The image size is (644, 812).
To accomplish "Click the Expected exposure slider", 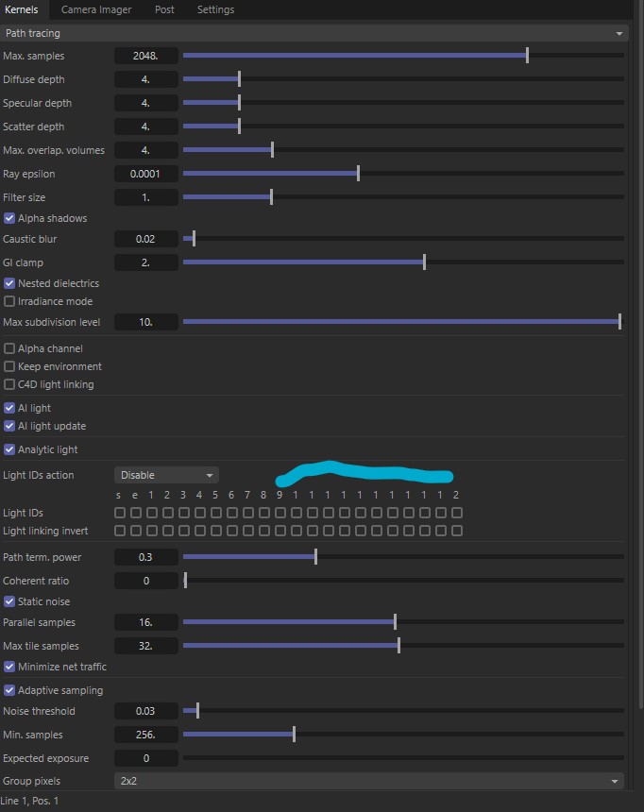I will (403, 758).
